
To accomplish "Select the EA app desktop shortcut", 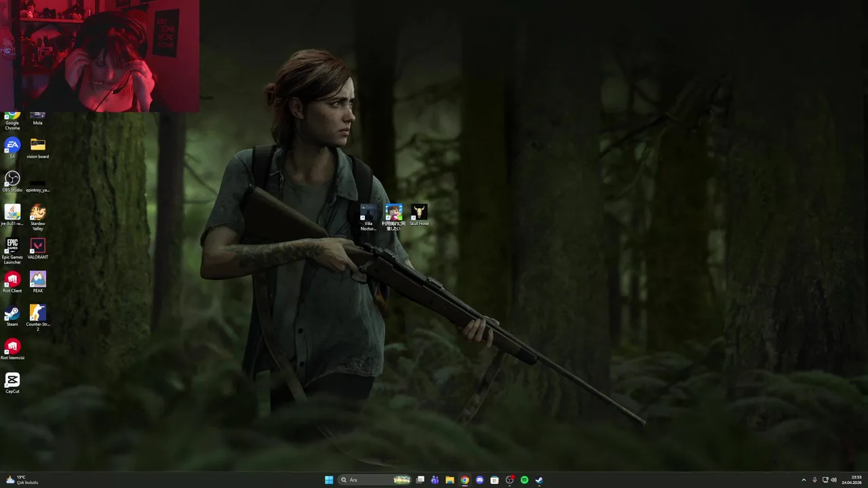I will point(12,148).
